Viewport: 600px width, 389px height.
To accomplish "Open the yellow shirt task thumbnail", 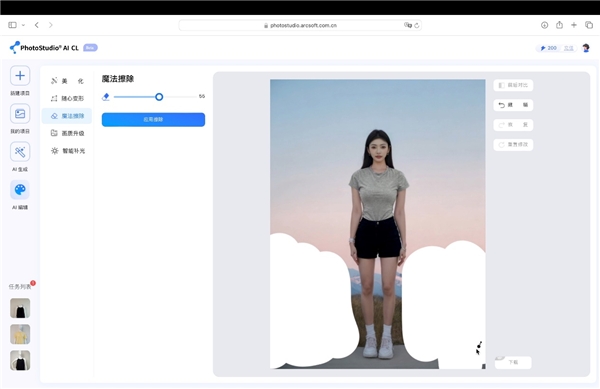I will pyautogui.click(x=20, y=334).
